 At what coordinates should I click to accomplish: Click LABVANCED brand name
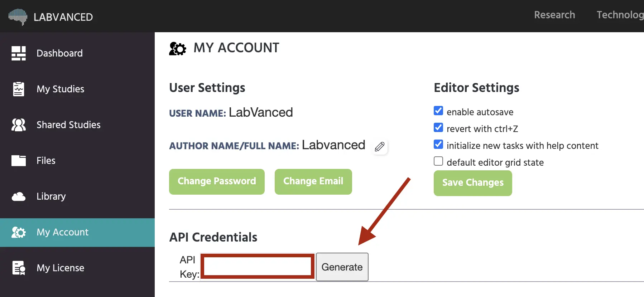click(63, 17)
